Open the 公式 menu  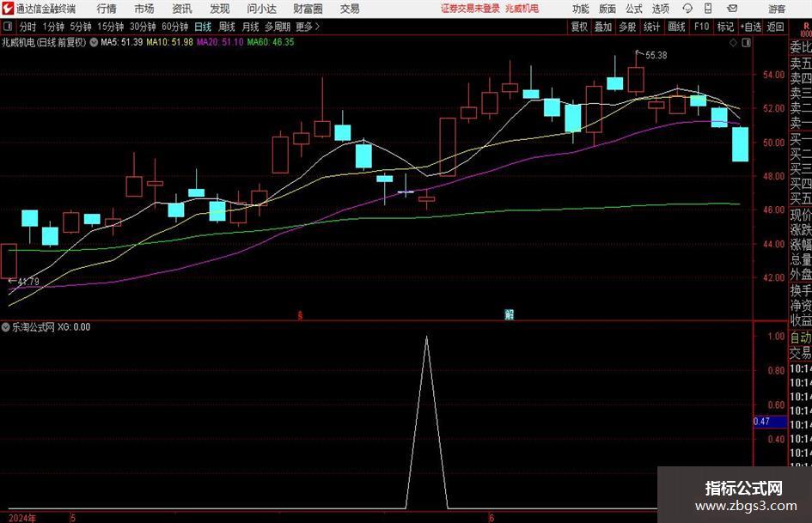point(634,9)
